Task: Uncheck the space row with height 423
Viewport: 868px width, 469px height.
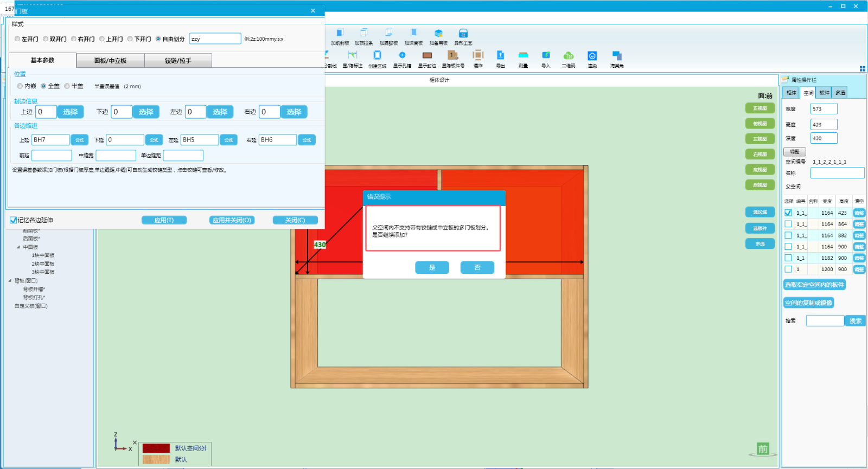Action: pos(788,213)
